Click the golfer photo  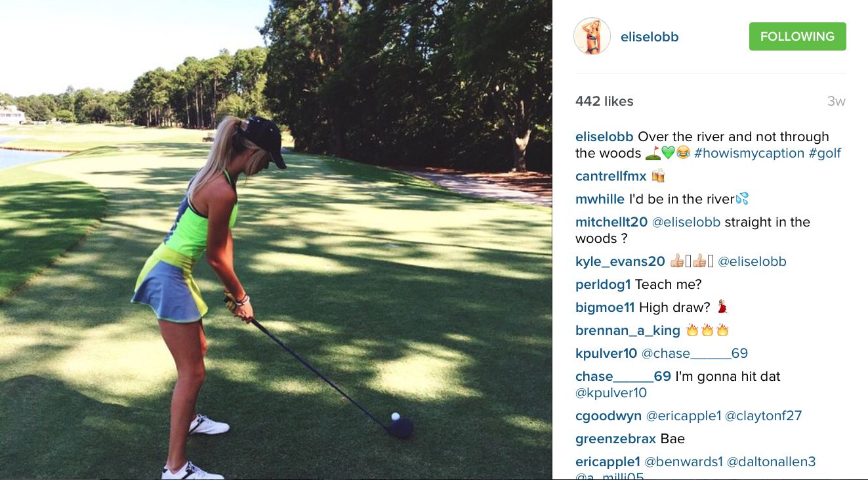[x=276, y=240]
